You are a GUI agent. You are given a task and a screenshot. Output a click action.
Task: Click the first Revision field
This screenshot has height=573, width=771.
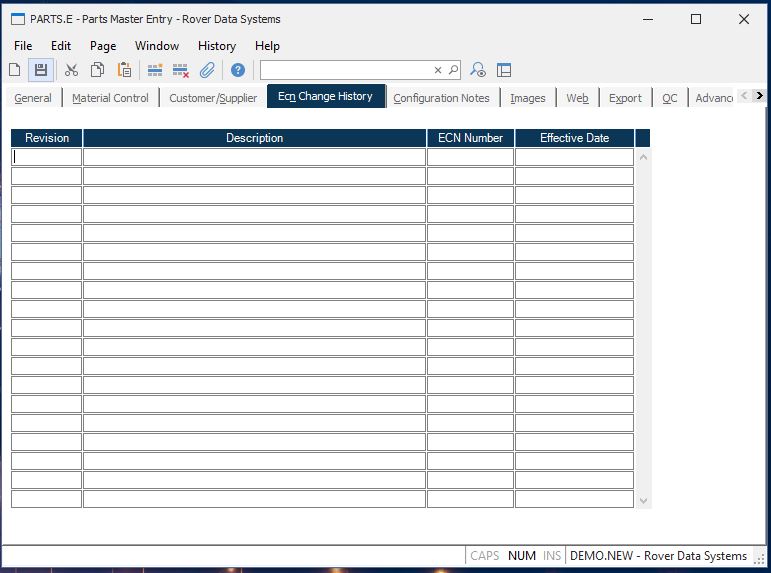pyautogui.click(x=47, y=157)
